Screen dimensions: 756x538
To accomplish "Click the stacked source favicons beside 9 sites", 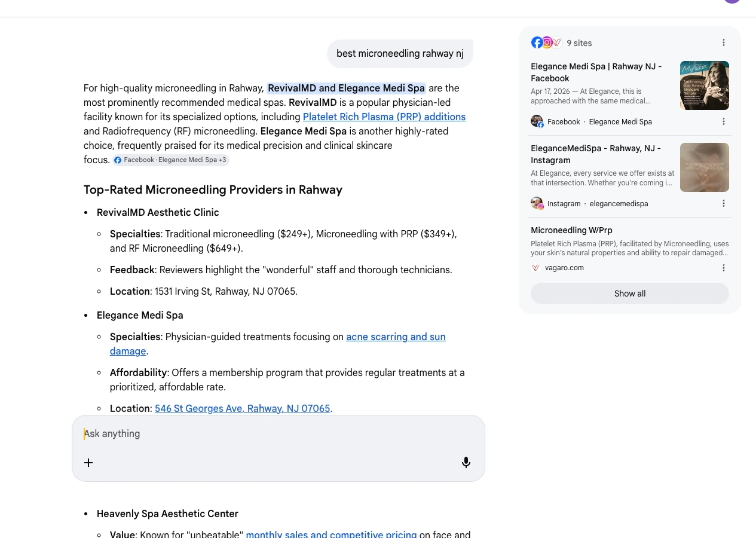I will coord(546,42).
